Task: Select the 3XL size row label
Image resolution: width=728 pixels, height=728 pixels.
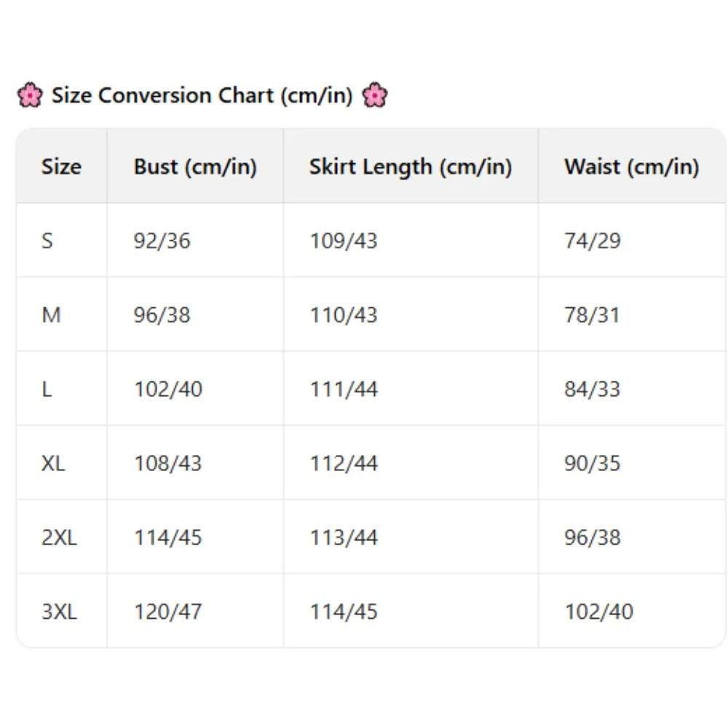Action: tap(59, 612)
